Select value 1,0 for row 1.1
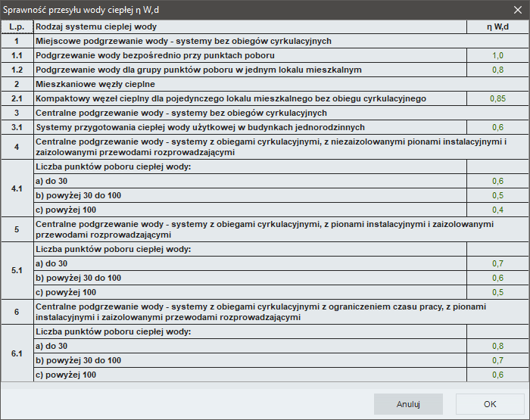 tap(497, 55)
